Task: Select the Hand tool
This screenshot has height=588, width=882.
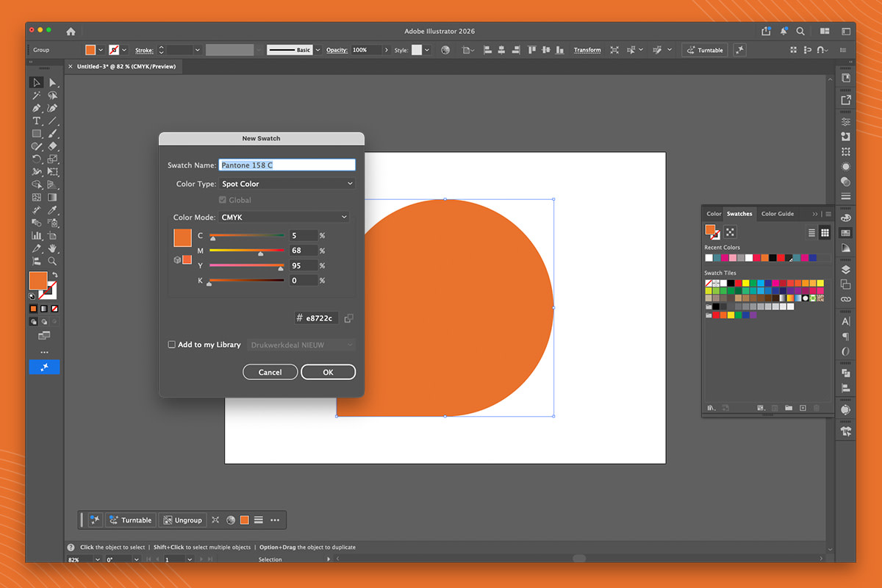Action: coord(52,248)
